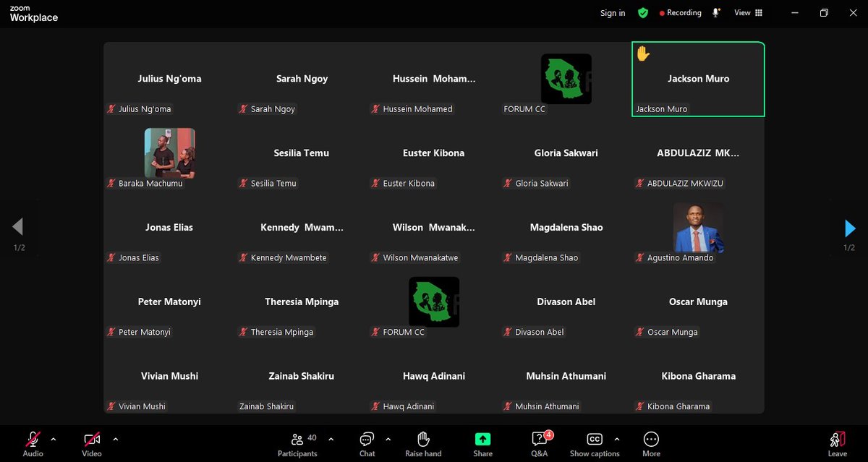Enable Show captions
This screenshot has height=462, width=868.
(x=595, y=444)
